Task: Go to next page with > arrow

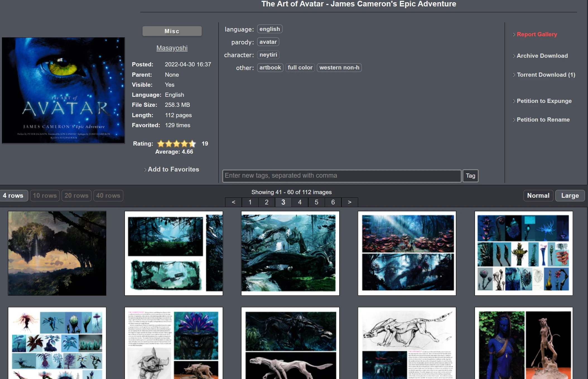Action: tap(350, 202)
